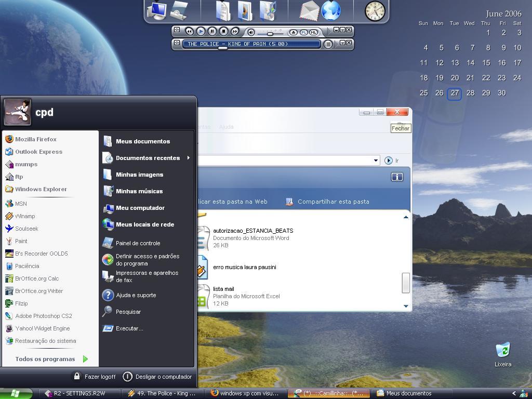Click the song title display The Police

pos(251,44)
